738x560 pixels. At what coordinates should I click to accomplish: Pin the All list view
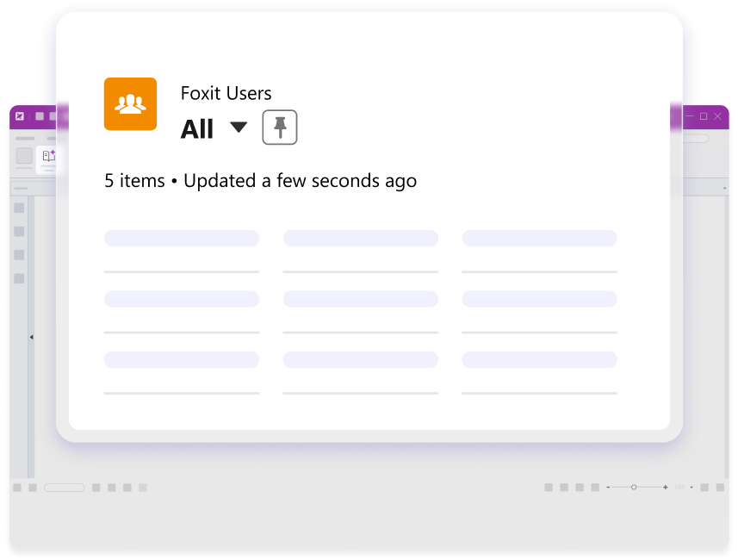tap(280, 128)
